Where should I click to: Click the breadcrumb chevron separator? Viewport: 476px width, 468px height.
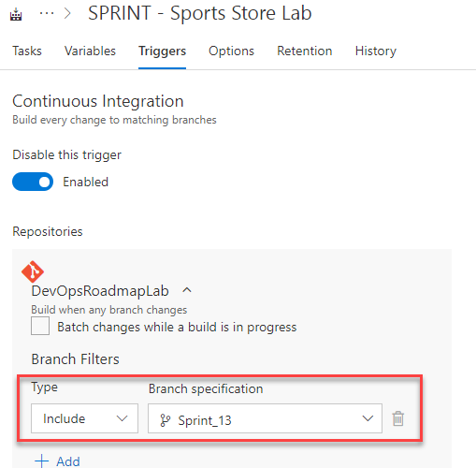tap(67, 13)
